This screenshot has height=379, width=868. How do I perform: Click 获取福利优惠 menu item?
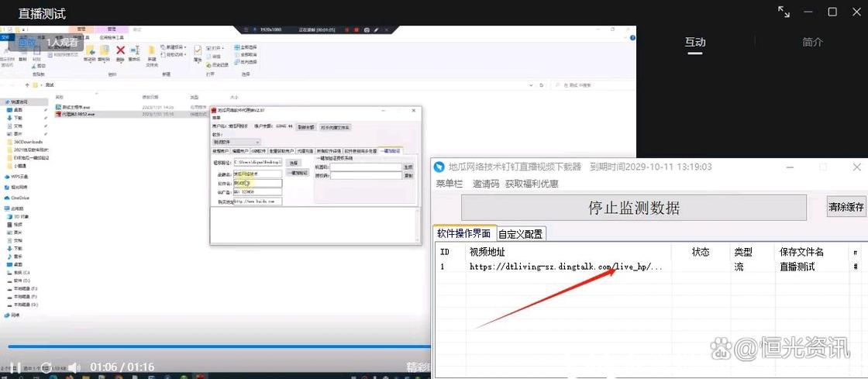[x=532, y=184]
